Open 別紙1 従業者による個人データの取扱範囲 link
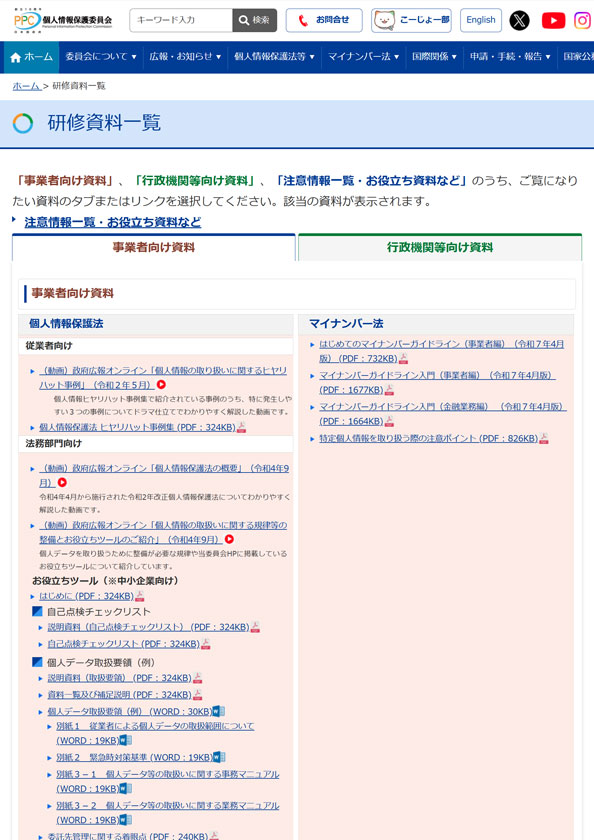Image resolution: width=594 pixels, height=840 pixels. coord(155,733)
